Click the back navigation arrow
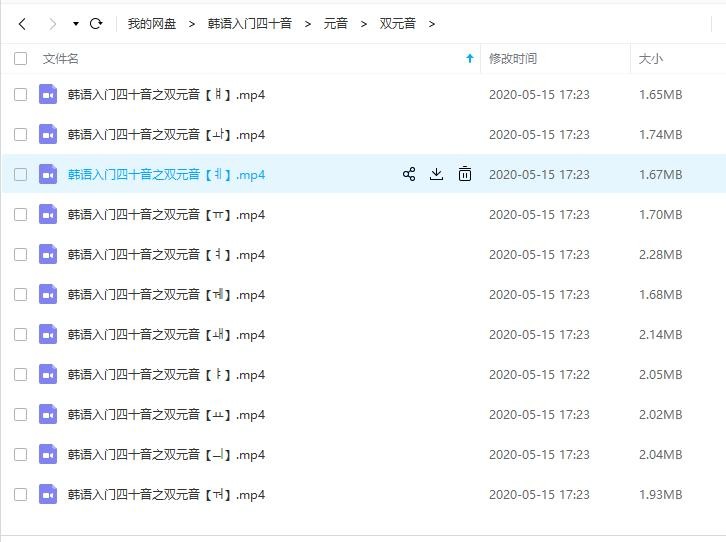Image resolution: width=726 pixels, height=542 pixels. 22,23
